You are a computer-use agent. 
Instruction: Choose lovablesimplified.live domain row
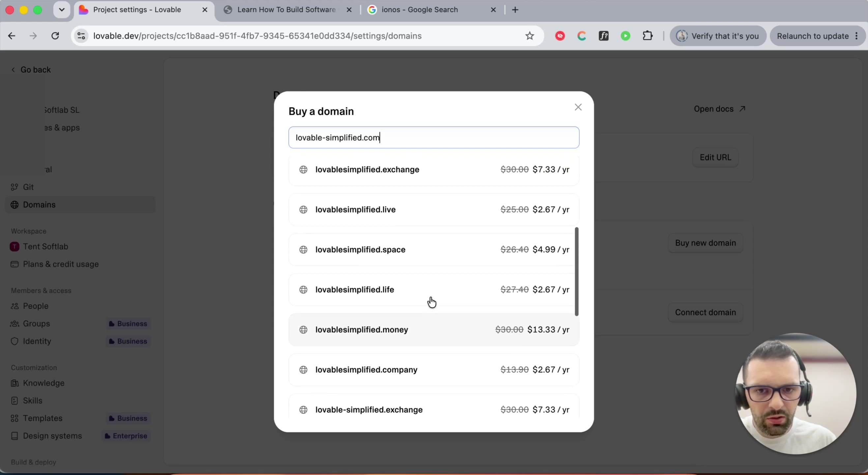tap(434, 209)
